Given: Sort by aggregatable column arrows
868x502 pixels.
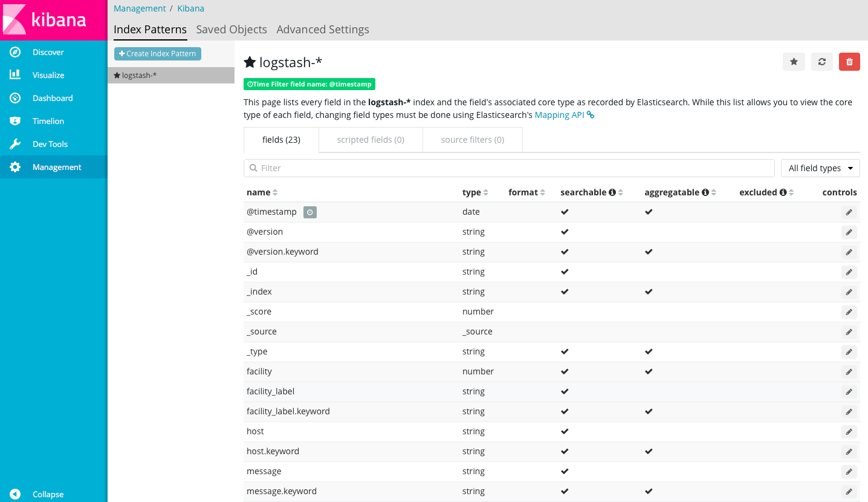Looking at the screenshot, I should pos(714,192).
